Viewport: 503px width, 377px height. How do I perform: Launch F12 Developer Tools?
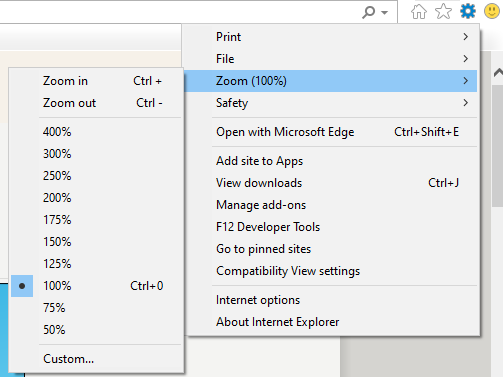[330, 227]
